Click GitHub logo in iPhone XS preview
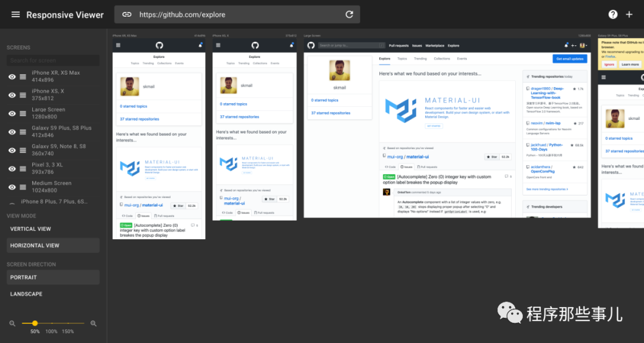 pos(255,45)
